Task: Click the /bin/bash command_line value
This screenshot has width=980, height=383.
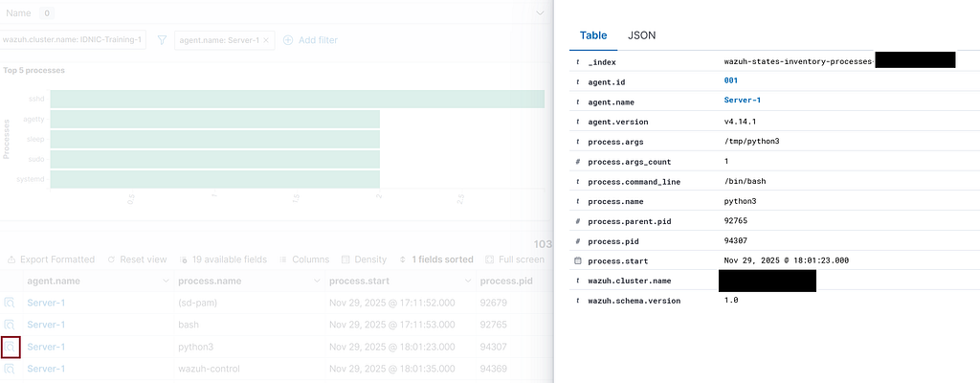Action: [745, 182]
